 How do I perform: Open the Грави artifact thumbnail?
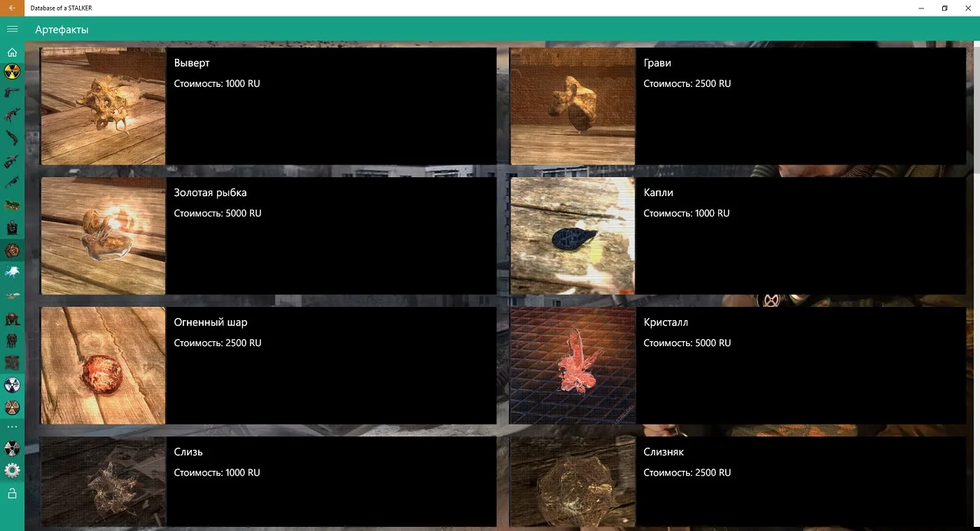tap(573, 106)
